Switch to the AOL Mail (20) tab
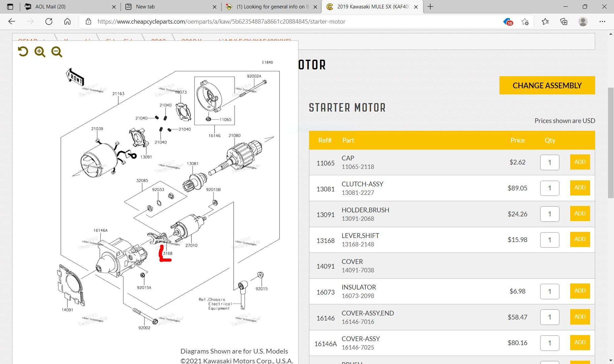This screenshot has height=364, width=614. coord(70,7)
